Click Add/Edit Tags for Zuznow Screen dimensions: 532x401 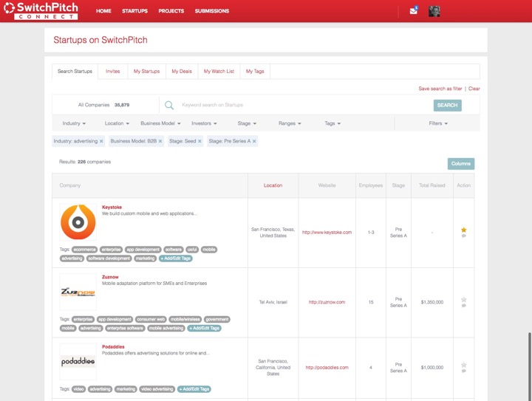tap(204, 328)
